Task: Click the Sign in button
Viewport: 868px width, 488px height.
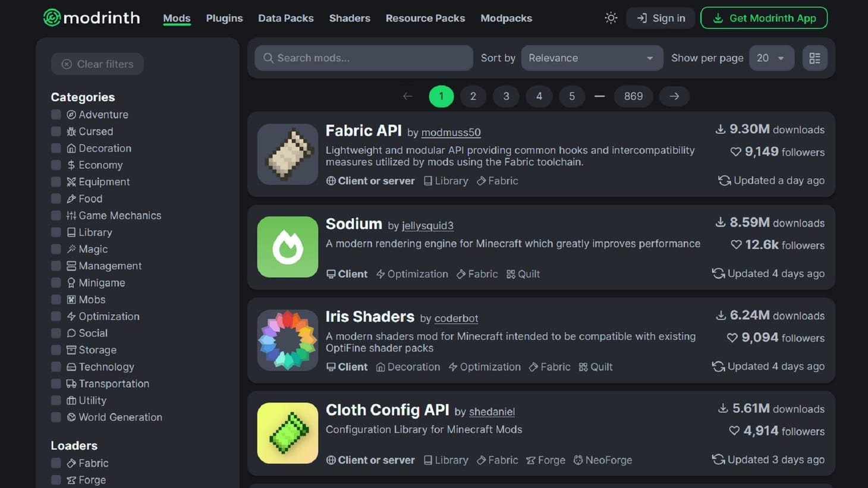Action: [660, 18]
